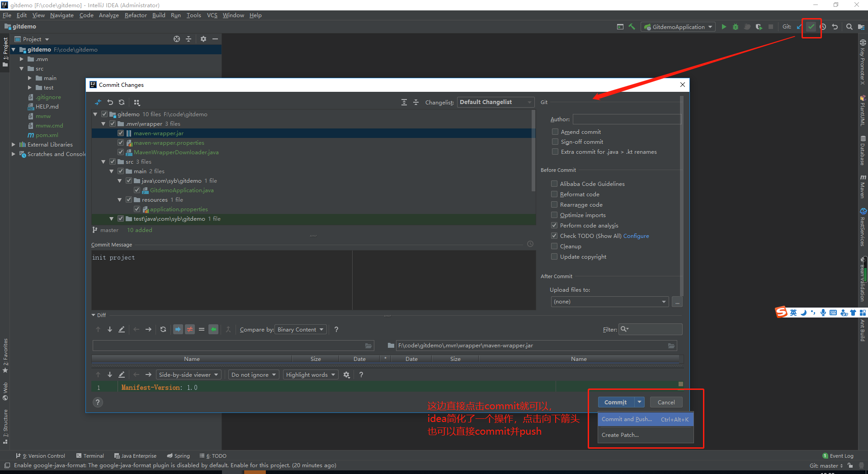Click Expand All icon near Changelist
Viewport: 868px width, 474px height.
pos(404,102)
